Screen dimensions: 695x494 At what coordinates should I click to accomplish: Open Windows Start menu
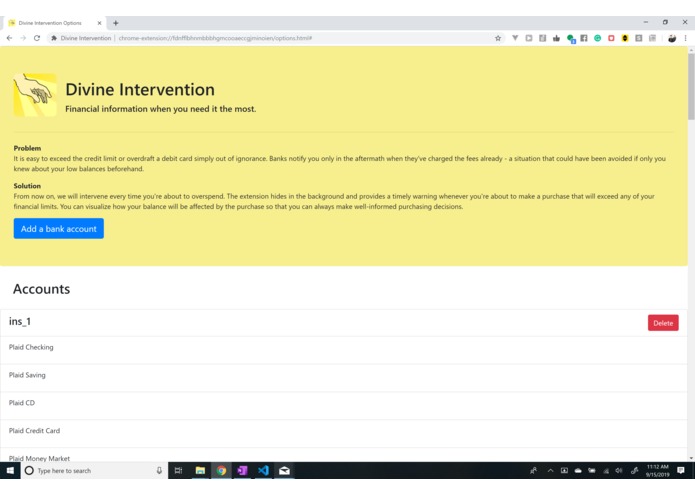tap(10, 471)
